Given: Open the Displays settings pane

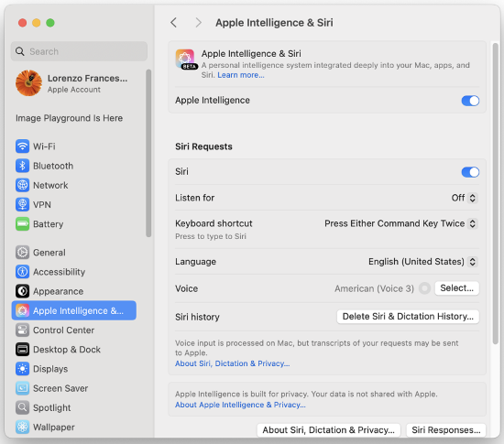Looking at the screenshot, I should (x=74, y=369).
